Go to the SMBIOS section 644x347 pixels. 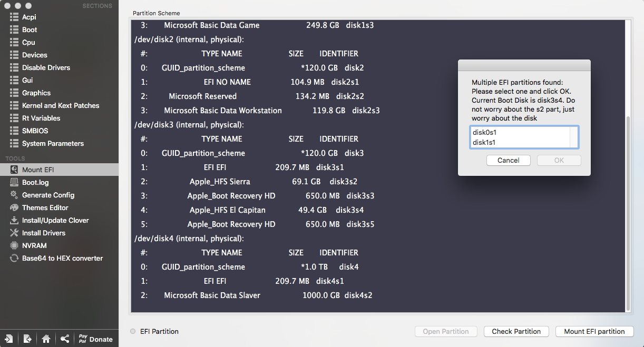35,131
